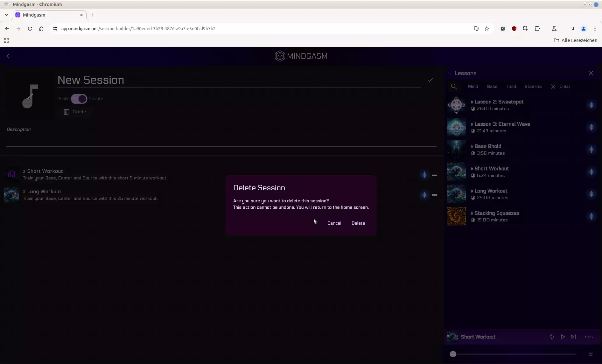
Task: Close the Lessons panel
Action: [591, 73]
